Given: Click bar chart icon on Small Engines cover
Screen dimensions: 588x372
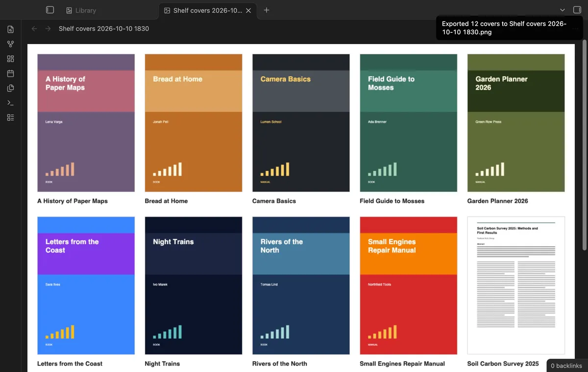Looking at the screenshot, I should [383, 332].
